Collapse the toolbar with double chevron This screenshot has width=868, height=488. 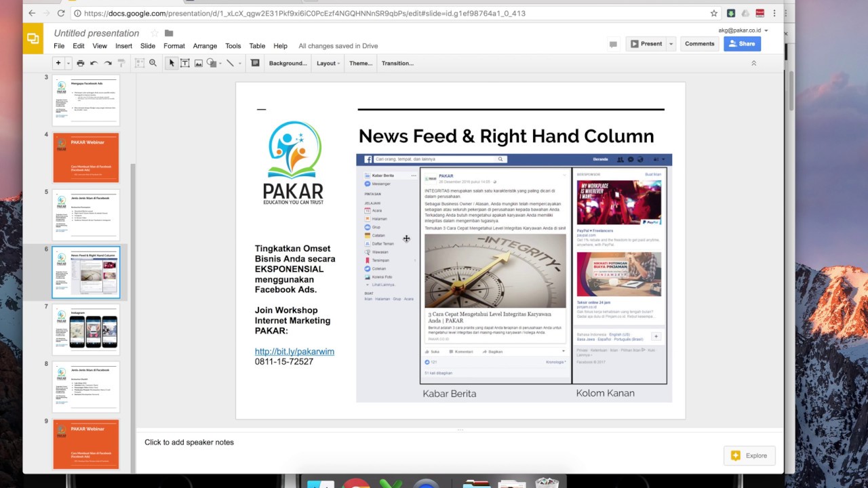click(753, 63)
